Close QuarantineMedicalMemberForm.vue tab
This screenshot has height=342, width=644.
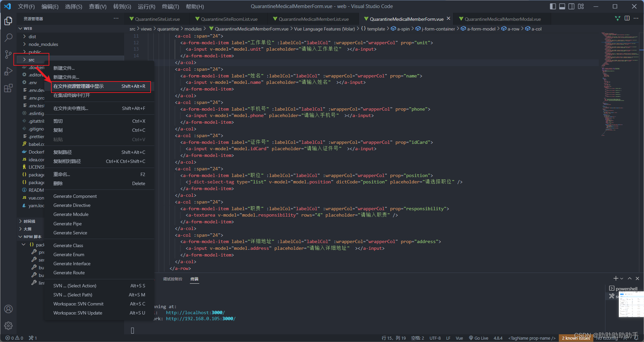point(448,18)
